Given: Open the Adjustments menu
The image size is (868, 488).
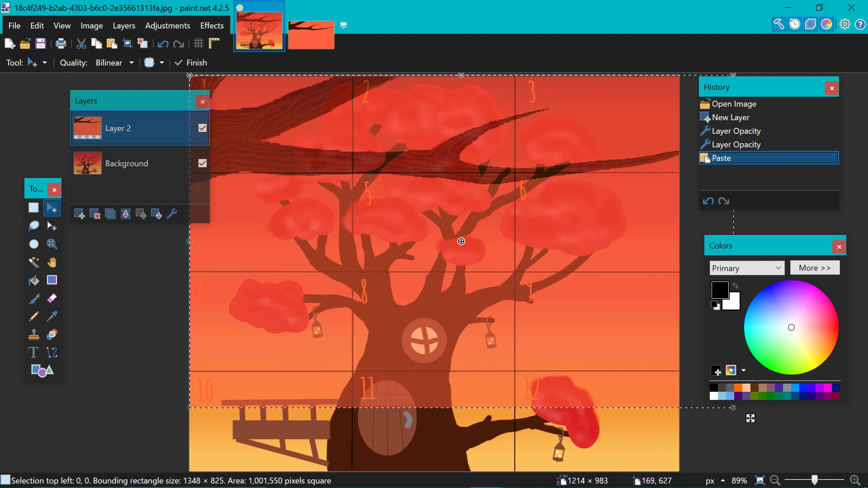Looking at the screenshot, I should [x=167, y=26].
